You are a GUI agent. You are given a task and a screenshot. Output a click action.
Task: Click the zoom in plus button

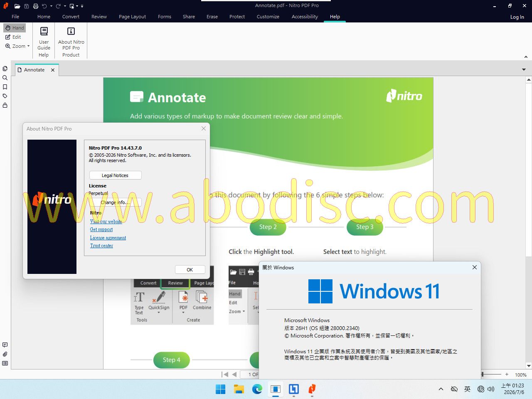tap(507, 374)
